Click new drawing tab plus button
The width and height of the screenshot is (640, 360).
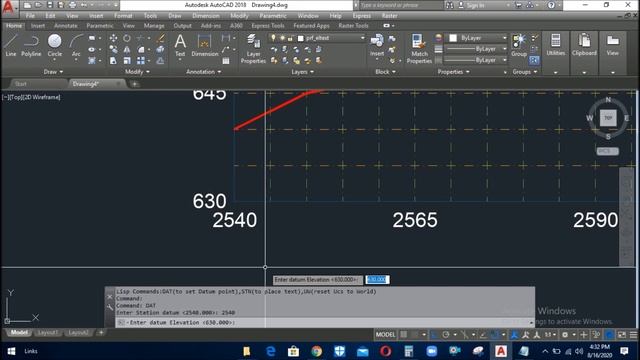135,84
